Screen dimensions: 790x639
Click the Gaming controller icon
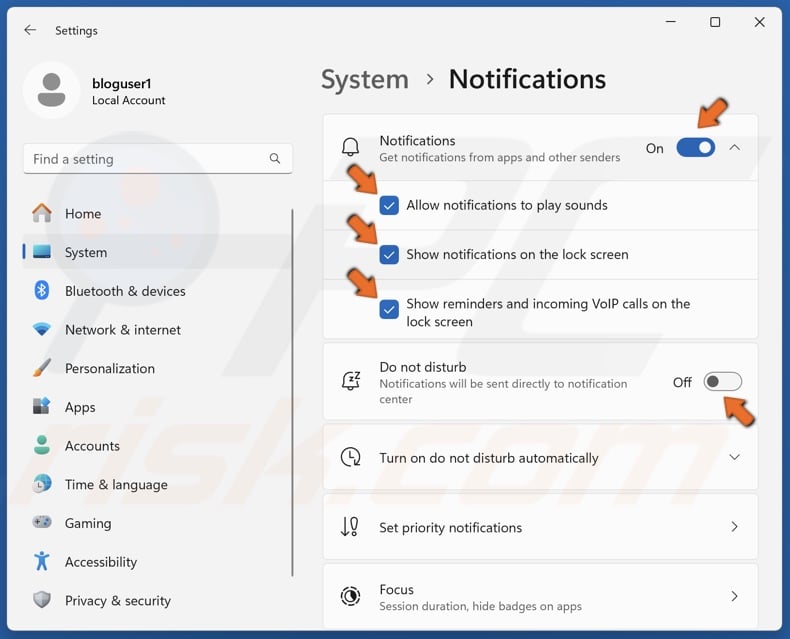pos(42,522)
